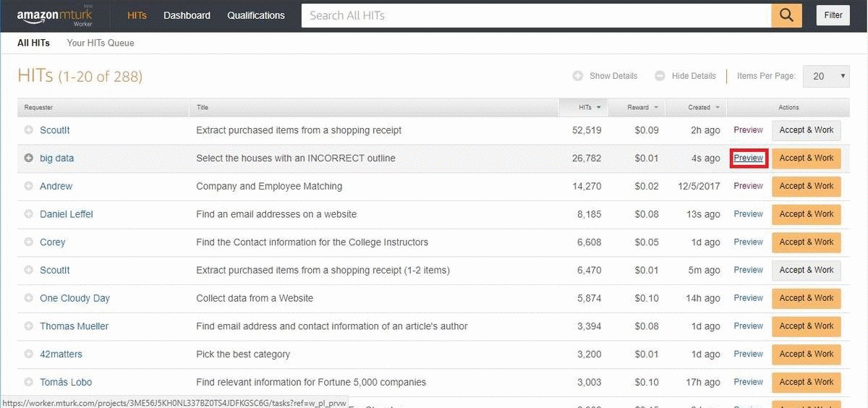Image resolution: width=868 pixels, height=408 pixels.
Task: Switch to Your HITs Queue tab
Action: [101, 43]
